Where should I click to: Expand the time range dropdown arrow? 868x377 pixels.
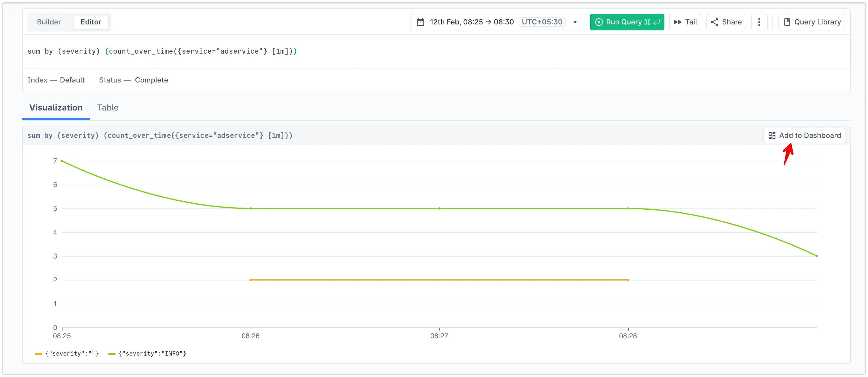[x=575, y=22]
